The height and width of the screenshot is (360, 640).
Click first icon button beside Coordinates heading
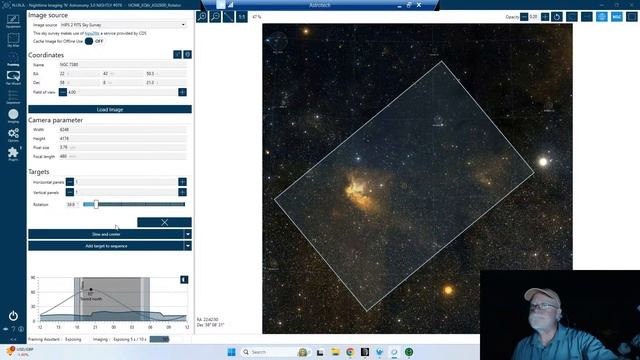(x=178, y=55)
